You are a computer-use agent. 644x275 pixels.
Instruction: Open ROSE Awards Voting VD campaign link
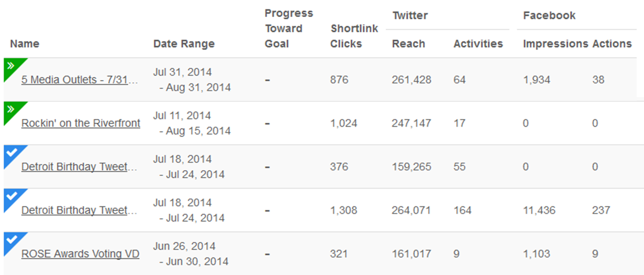[80, 254]
